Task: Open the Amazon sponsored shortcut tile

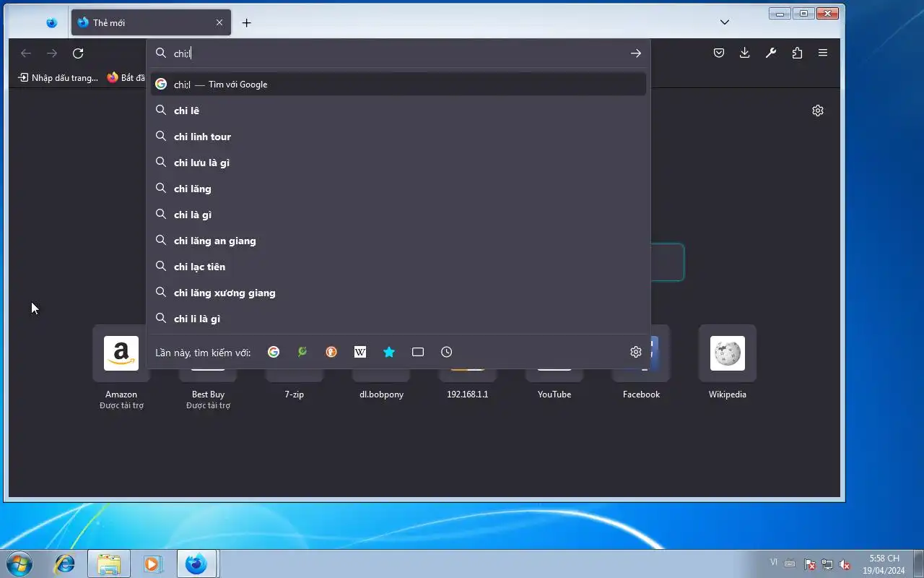Action: click(x=121, y=353)
